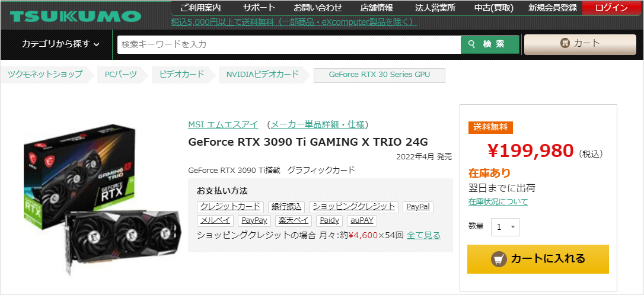Click the 送料無料 badge
Screen dimensions: 644x295
(x=490, y=127)
